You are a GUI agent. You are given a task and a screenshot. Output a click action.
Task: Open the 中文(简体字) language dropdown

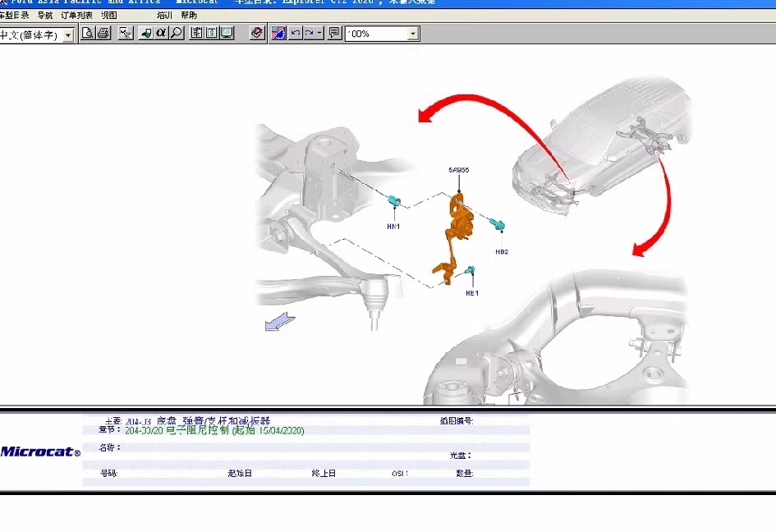[x=37, y=35]
